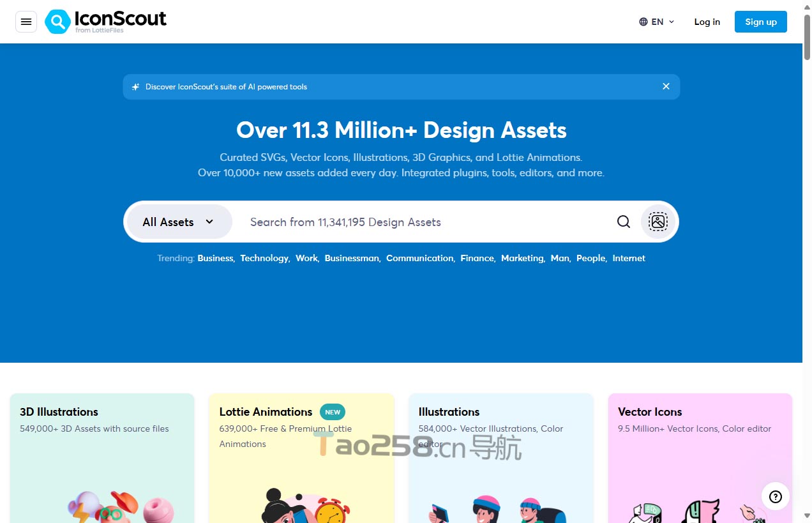812x523 pixels.
Task: Click the help question mark button
Action: coord(776,497)
